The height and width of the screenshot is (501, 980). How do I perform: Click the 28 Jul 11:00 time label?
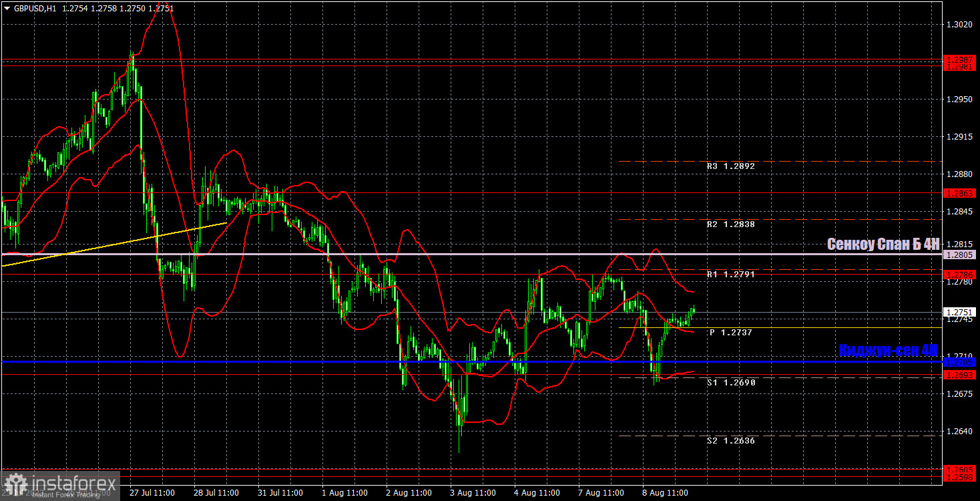[x=217, y=493]
